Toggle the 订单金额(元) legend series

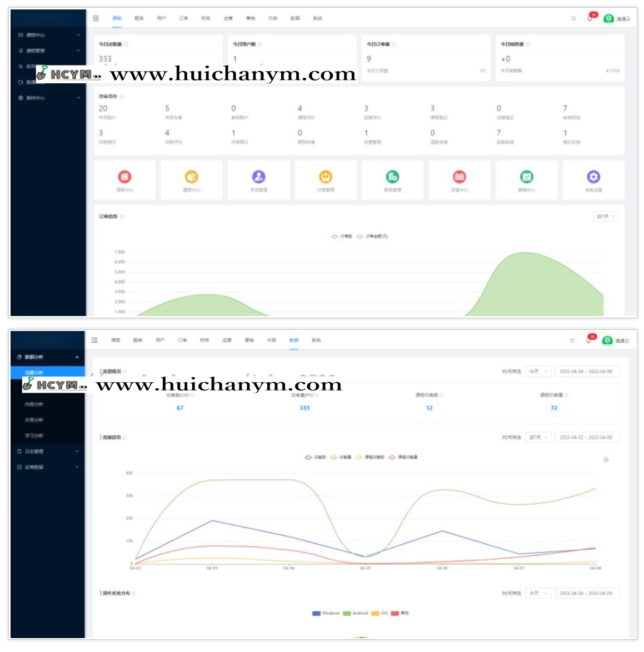tap(372, 237)
